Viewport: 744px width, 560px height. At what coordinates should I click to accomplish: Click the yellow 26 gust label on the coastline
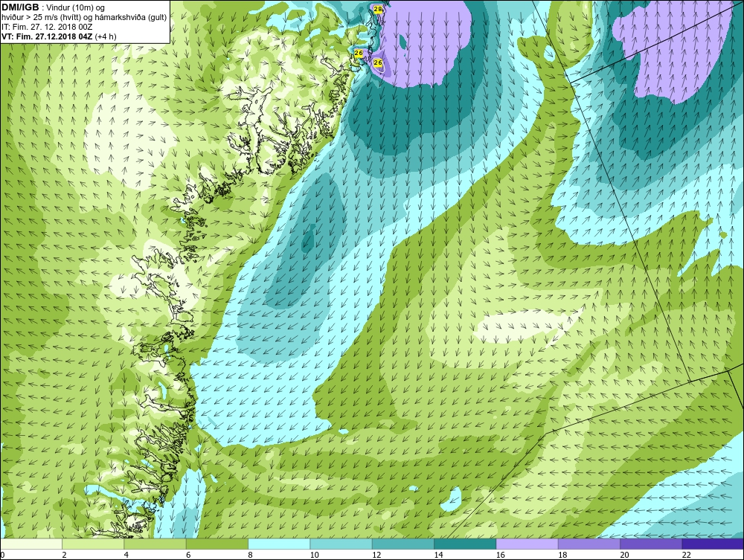click(359, 53)
